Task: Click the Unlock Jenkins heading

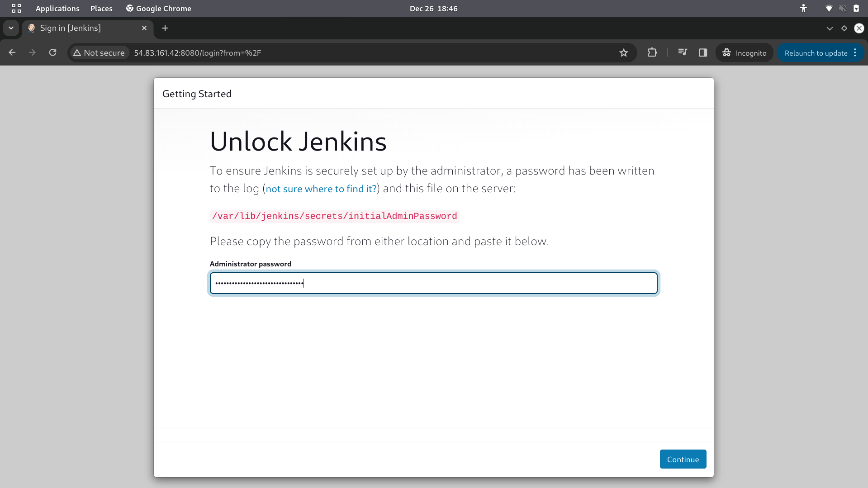Action: click(x=298, y=142)
